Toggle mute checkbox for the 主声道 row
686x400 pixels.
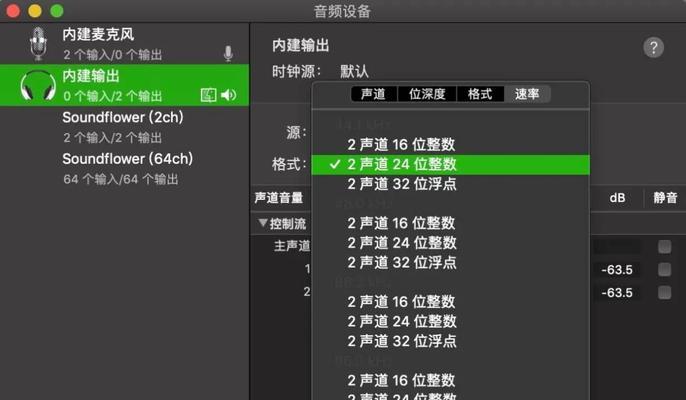665,246
